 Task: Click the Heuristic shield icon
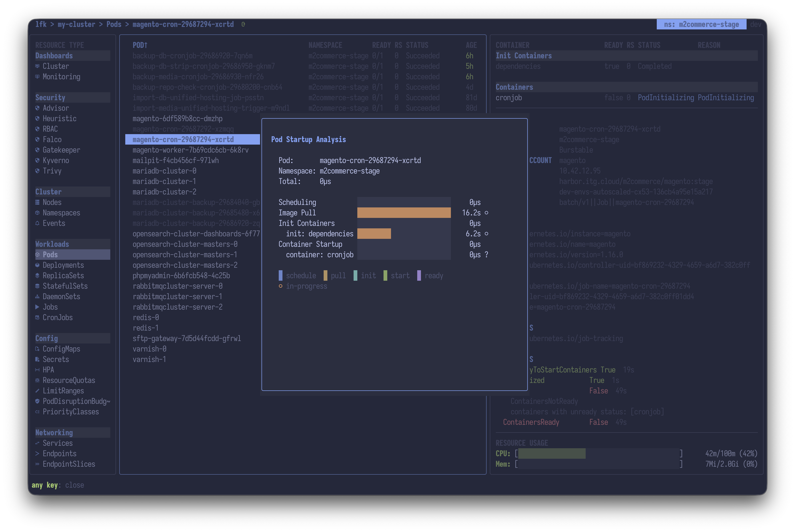pyautogui.click(x=37, y=118)
